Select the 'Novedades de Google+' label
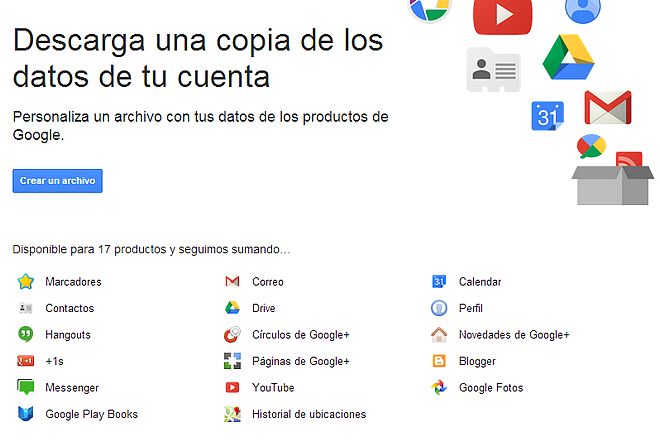The width and height of the screenshot is (660, 447). pos(513,335)
